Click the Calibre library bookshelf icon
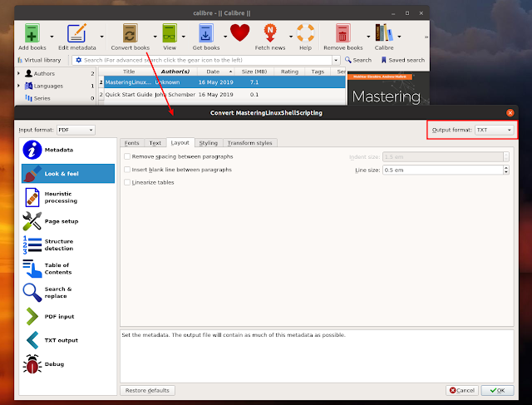This screenshot has width=532, height=405. (x=384, y=33)
